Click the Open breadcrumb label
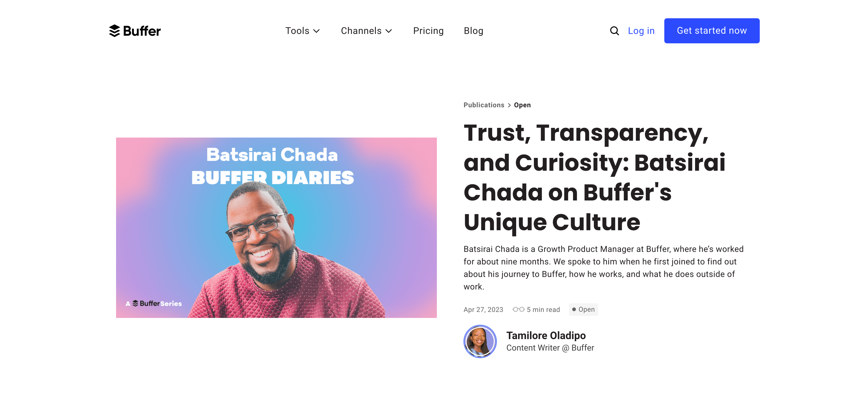Viewport: 868px width, 402px height. tap(523, 105)
